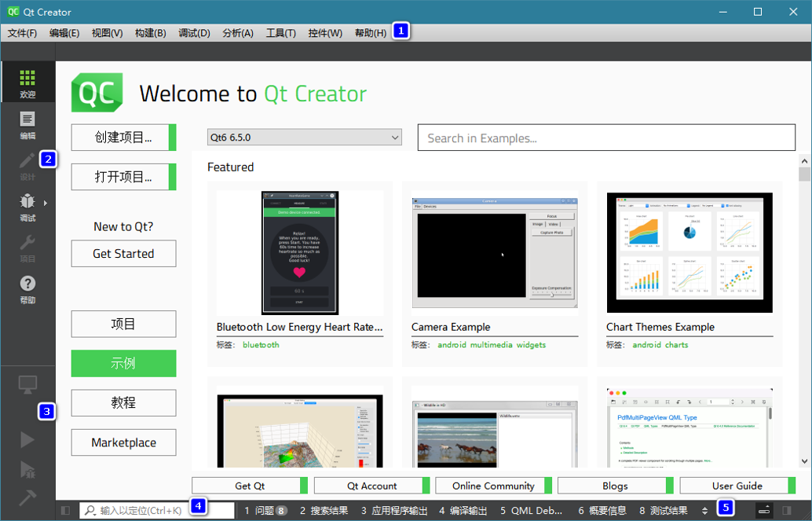Visit the Online Community link
Image resolution: width=812 pixels, height=521 pixels.
coord(493,486)
